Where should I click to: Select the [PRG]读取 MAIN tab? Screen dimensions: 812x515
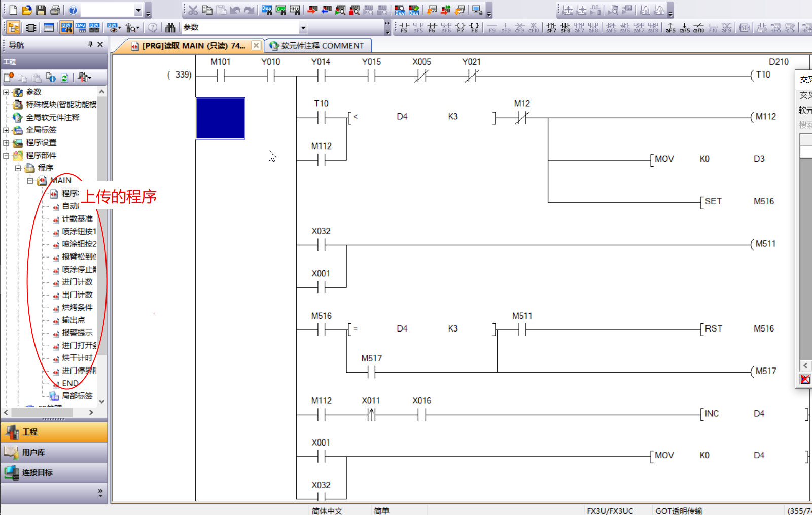pyautogui.click(x=189, y=46)
